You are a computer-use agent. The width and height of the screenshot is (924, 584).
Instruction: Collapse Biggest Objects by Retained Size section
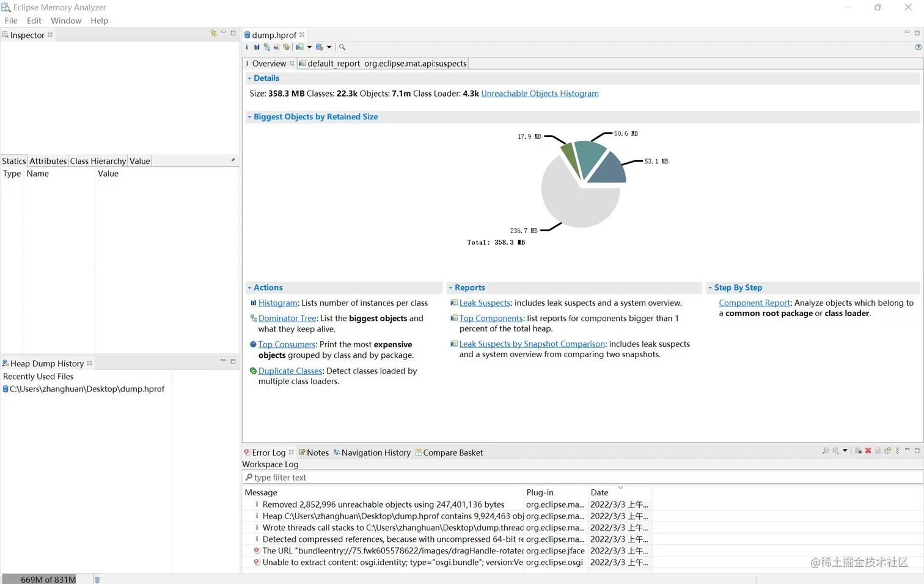point(249,117)
